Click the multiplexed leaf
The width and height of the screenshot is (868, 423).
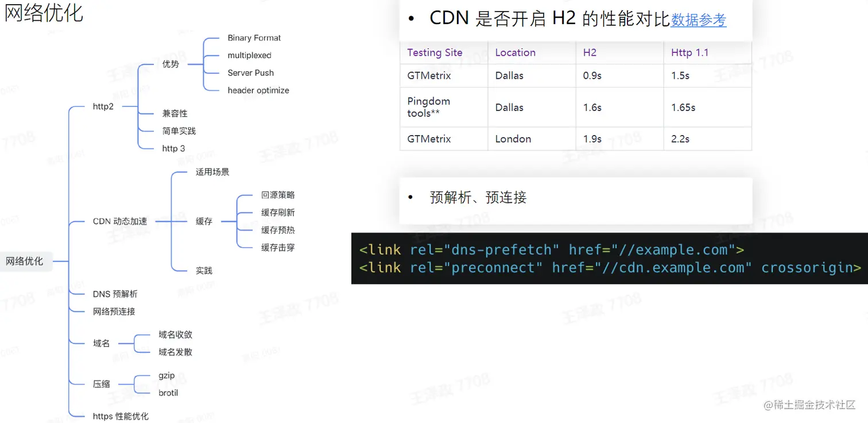[x=249, y=55]
